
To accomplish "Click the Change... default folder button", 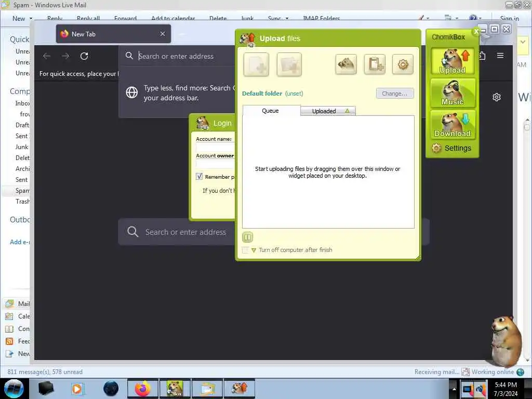I will coord(395,94).
